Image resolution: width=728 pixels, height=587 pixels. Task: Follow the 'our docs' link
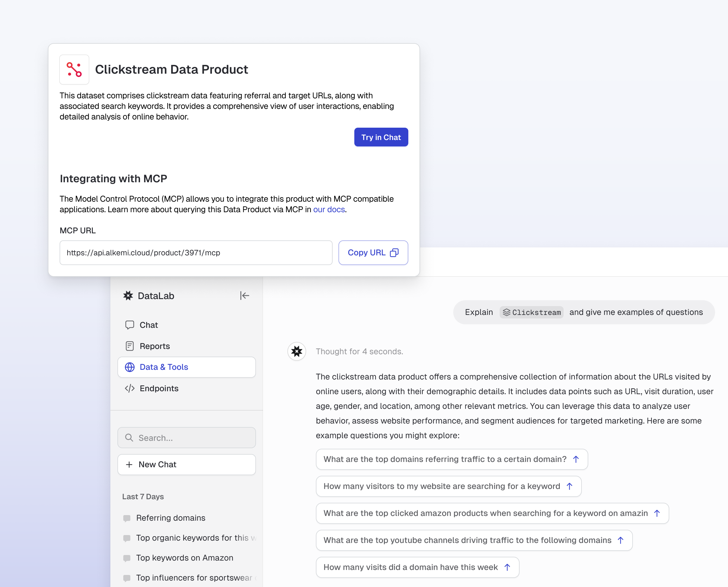pos(329,209)
